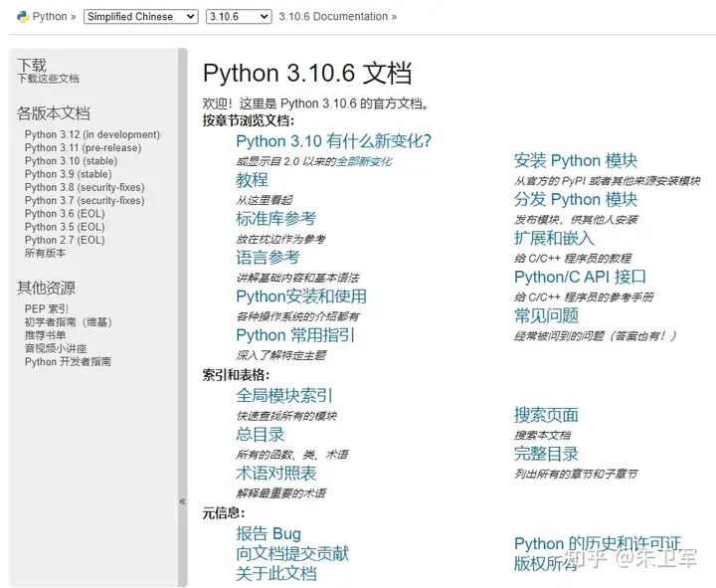Viewport: 716px width, 588px height.
Task: Open 教程 tutorial link
Action: pos(252,180)
